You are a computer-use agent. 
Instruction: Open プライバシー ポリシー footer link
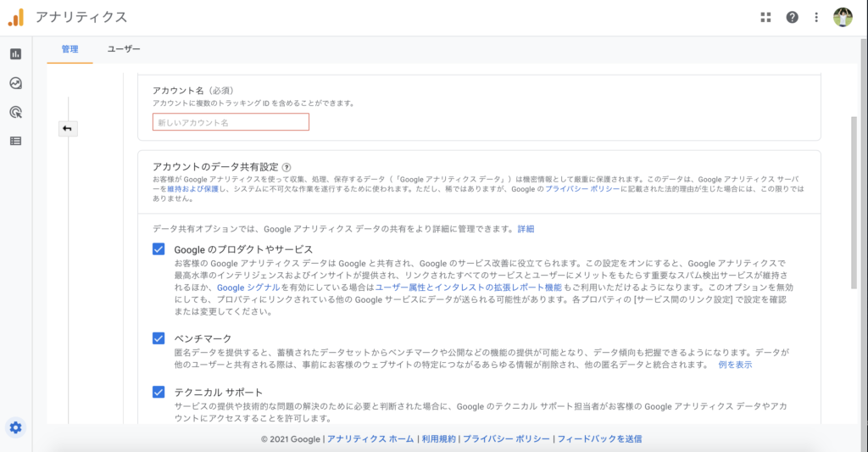pos(507,438)
